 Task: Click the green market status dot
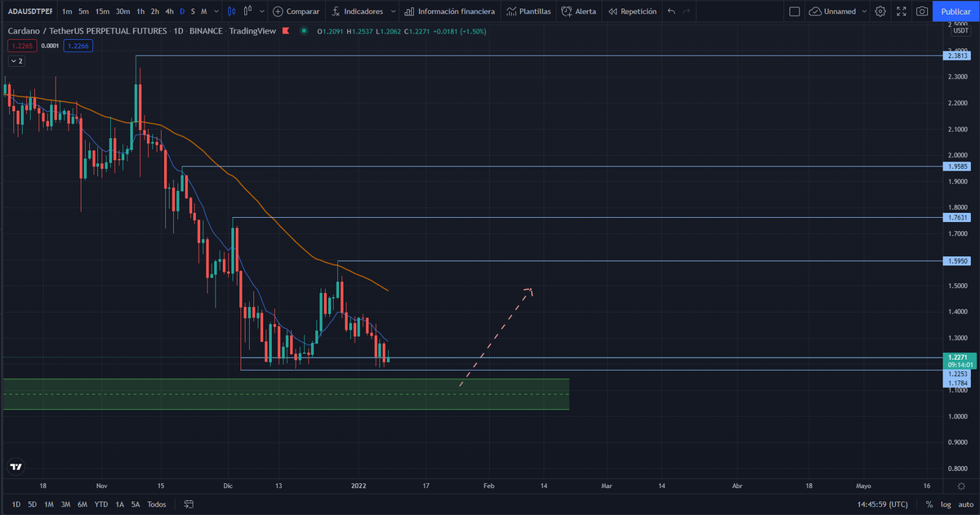tap(304, 30)
